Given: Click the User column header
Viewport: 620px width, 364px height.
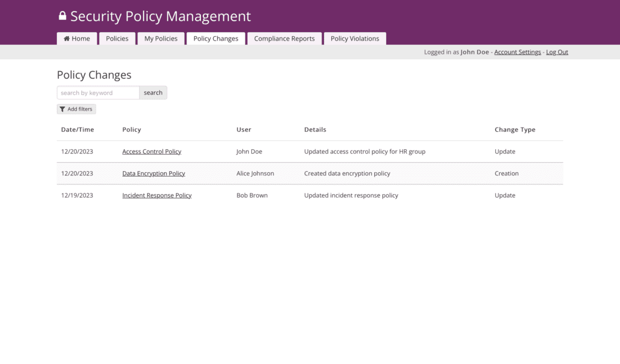Looking at the screenshot, I should (x=243, y=129).
